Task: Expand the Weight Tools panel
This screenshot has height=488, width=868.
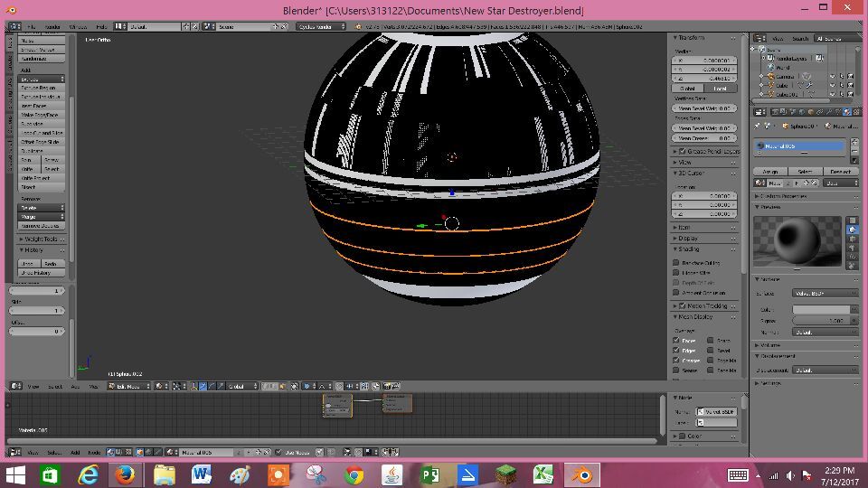Action: pos(42,239)
